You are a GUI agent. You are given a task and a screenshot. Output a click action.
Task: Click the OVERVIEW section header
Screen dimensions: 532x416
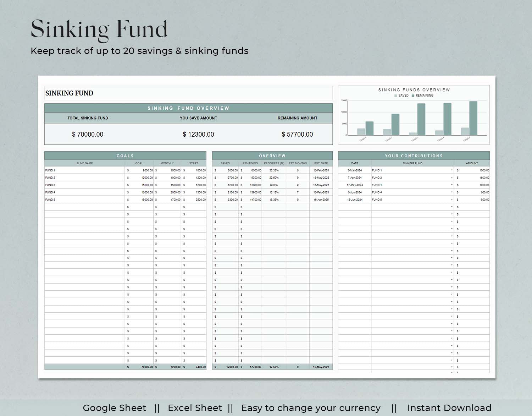[x=272, y=156]
